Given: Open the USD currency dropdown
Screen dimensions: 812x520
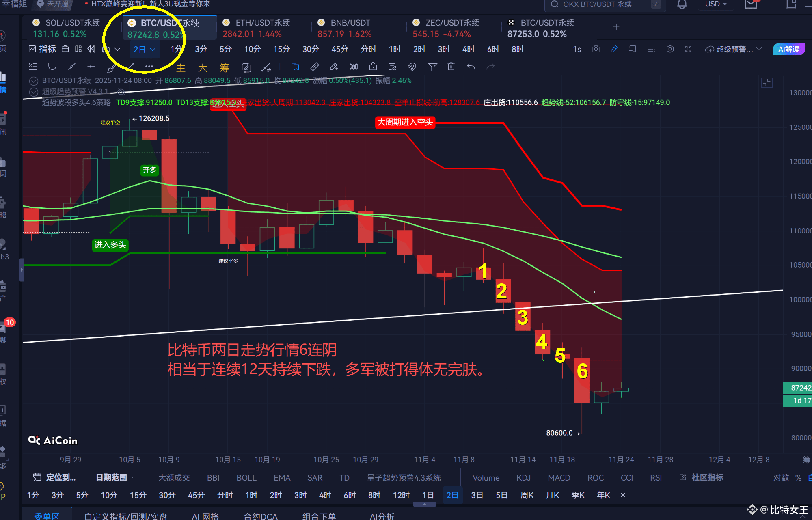Looking at the screenshot, I should coord(715,4).
